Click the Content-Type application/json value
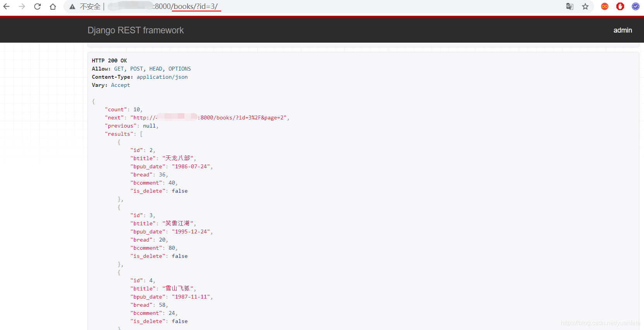The image size is (644, 330). 162,77
